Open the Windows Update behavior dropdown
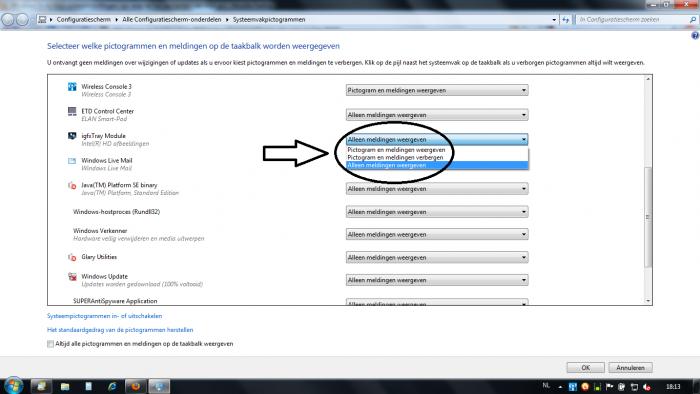 (437, 280)
